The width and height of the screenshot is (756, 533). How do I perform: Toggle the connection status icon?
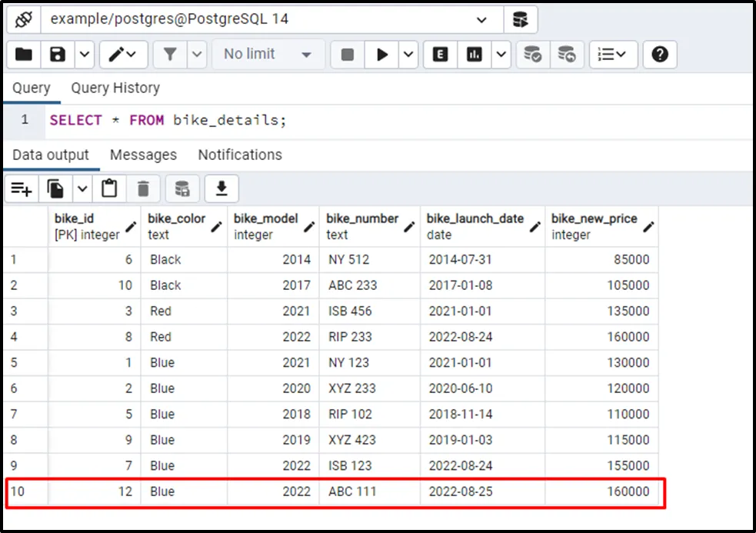23,19
